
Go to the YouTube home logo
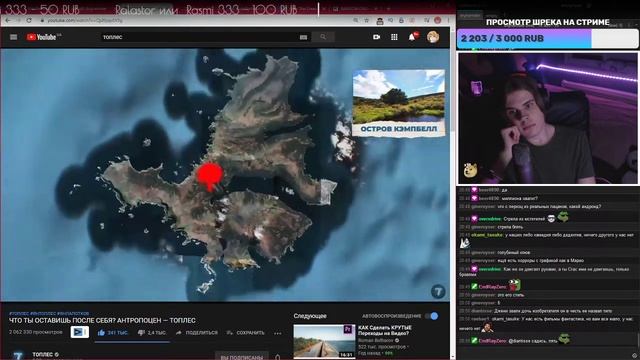click(x=42, y=37)
